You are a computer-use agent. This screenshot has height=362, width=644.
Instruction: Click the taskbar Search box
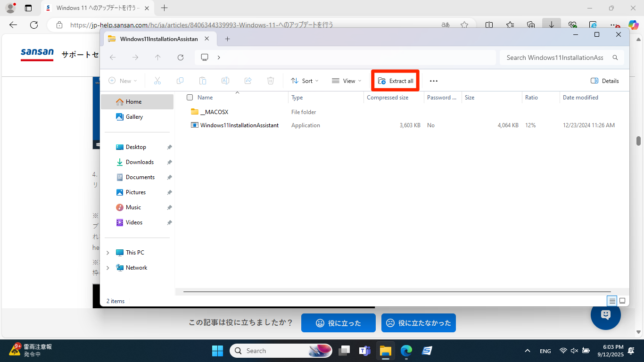pyautogui.click(x=281, y=351)
